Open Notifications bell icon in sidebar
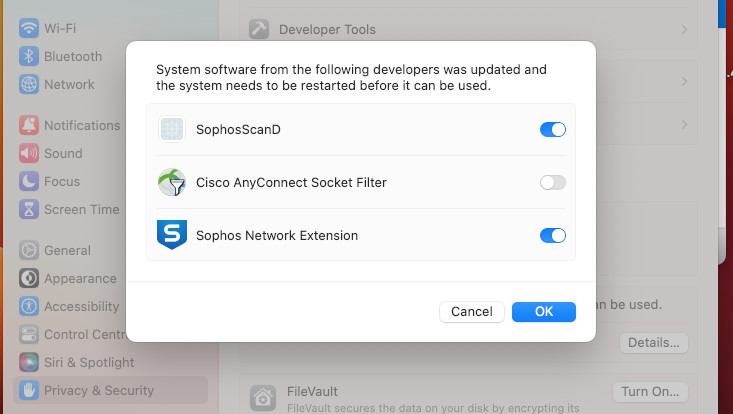 (x=29, y=125)
